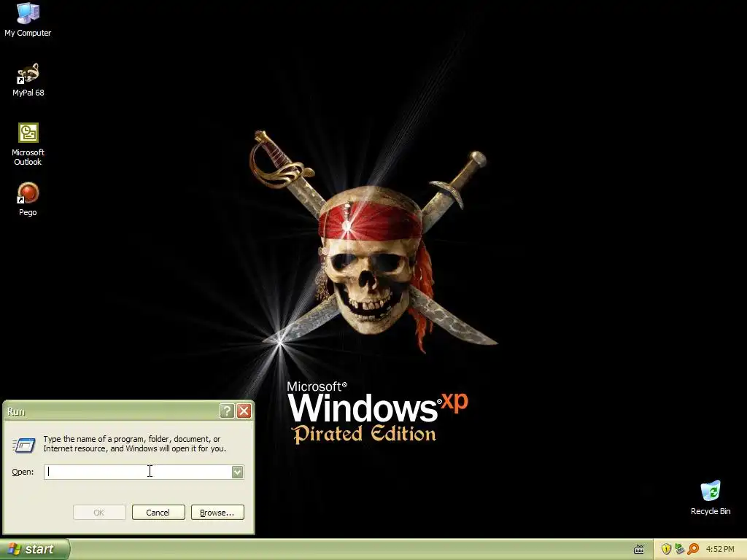Click the Browse... button

coord(217,513)
